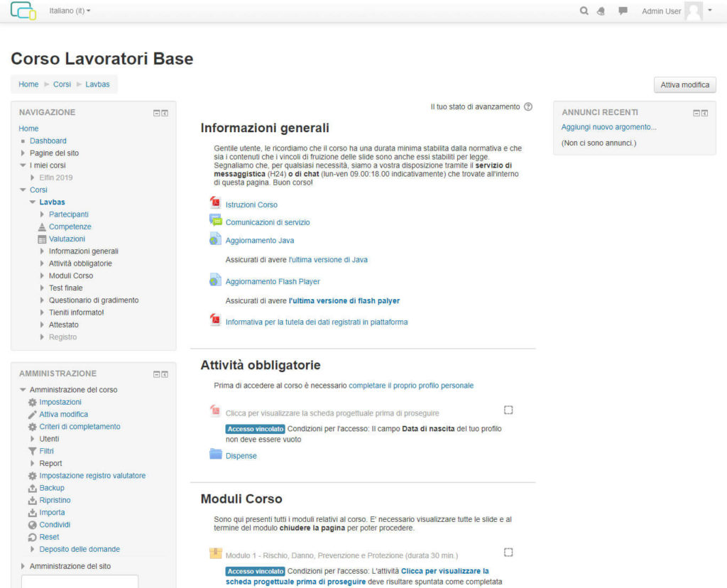Click the site logo in top-left corner
This screenshot has height=588, width=727.
click(23, 11)
